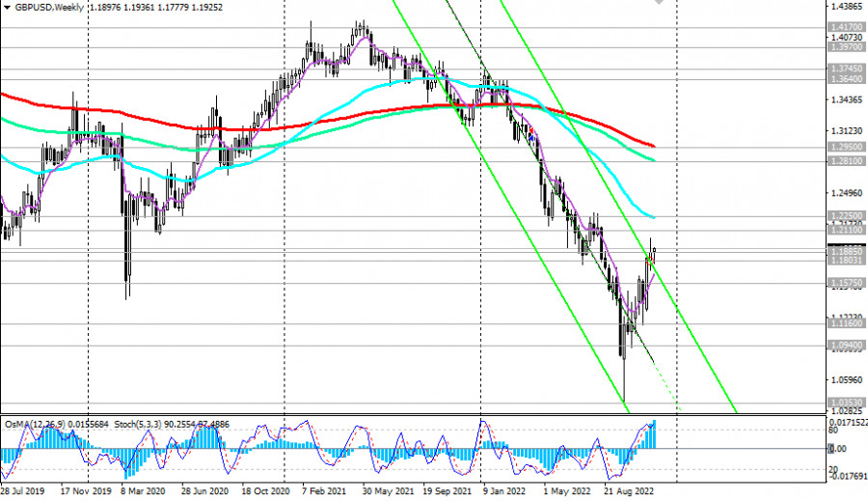
Task: Click the blue arrow marker on the candles
Action: [531, 140]
